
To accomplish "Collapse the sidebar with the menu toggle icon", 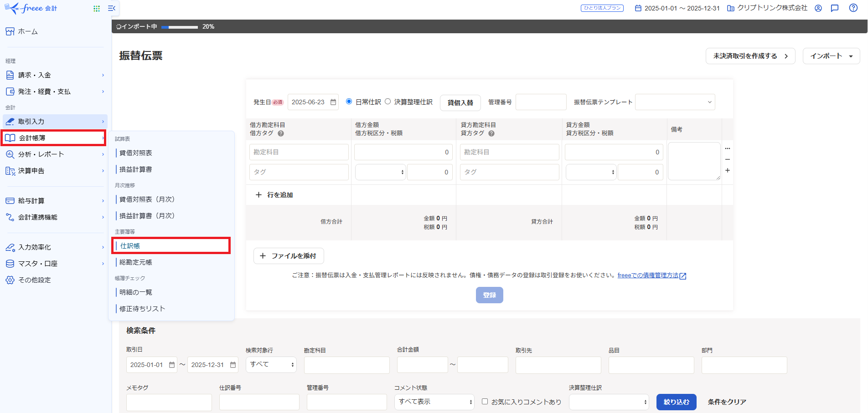I will [x=111, y=8].
